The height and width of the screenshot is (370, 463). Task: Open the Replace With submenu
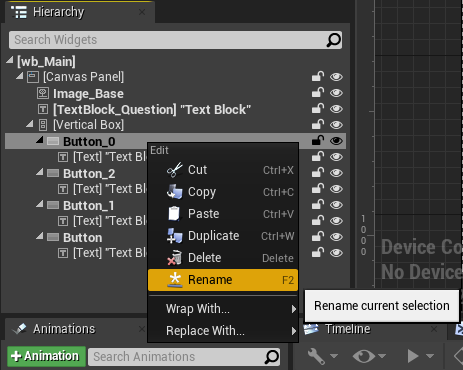pos(223,331)
